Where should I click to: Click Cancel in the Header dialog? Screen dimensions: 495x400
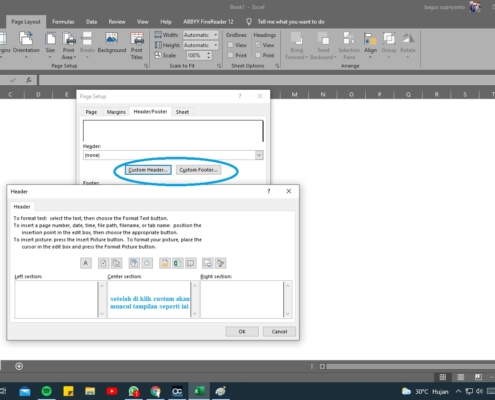(x=279, y=331)
